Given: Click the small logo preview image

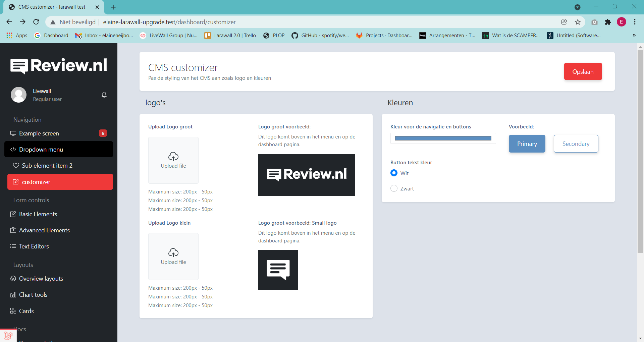Looking at the screenshot, I should coord(278,270).
